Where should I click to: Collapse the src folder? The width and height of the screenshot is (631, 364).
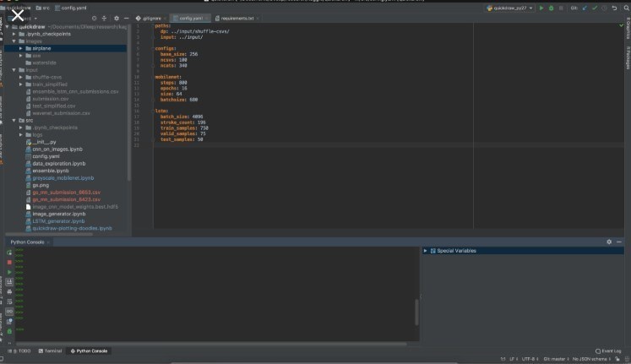coord(14,120)
